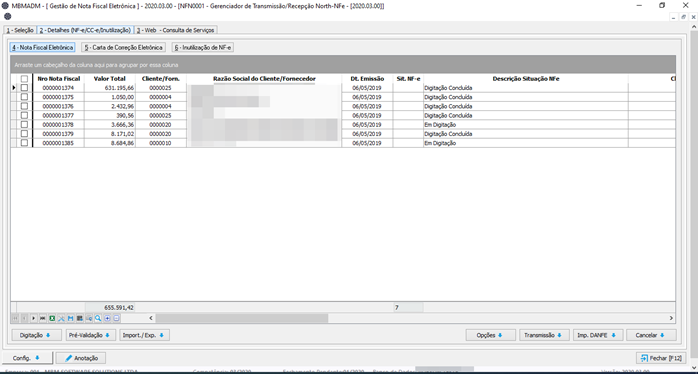Sort by Valor Total column header

click(110, 79)
